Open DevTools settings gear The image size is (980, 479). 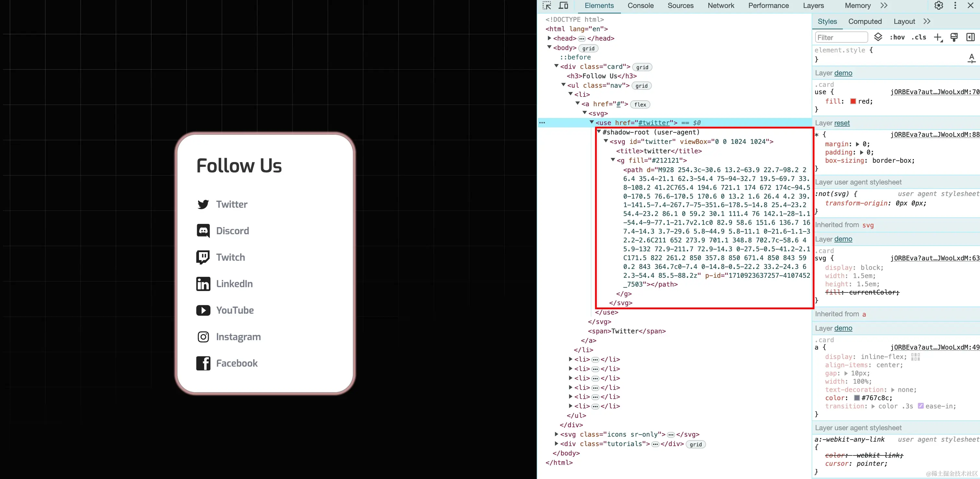[939, 5]
